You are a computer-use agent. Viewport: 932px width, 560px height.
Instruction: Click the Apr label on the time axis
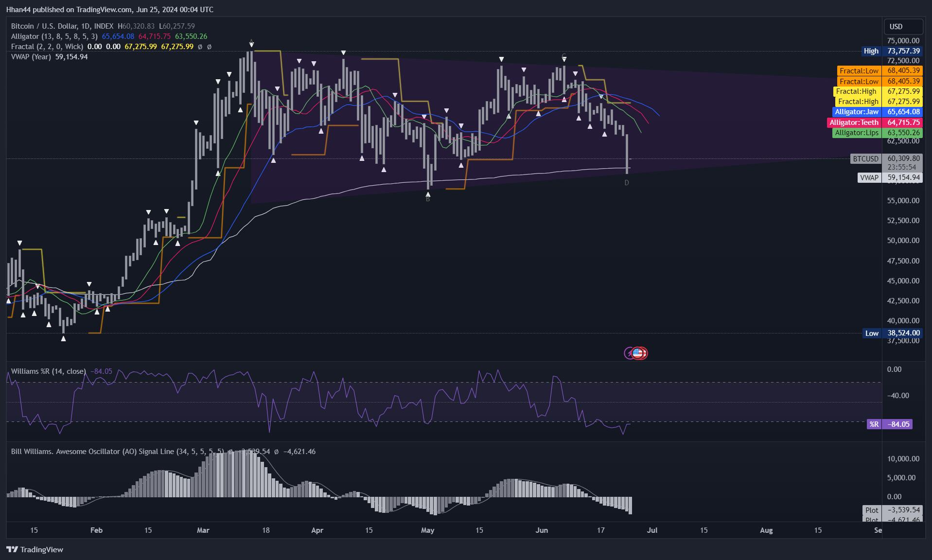click(317, 530)
